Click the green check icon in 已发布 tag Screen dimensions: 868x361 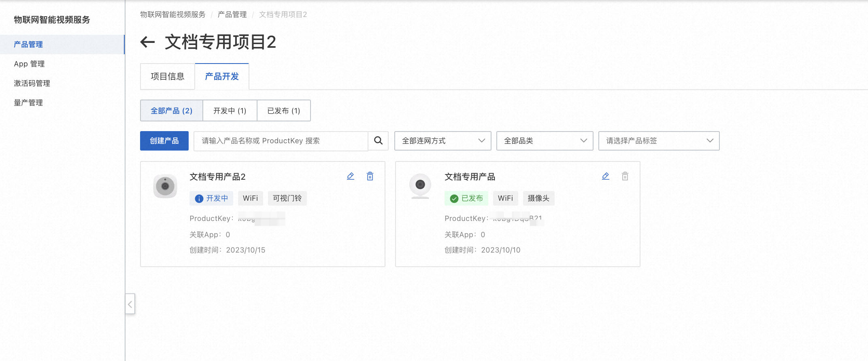454,198
